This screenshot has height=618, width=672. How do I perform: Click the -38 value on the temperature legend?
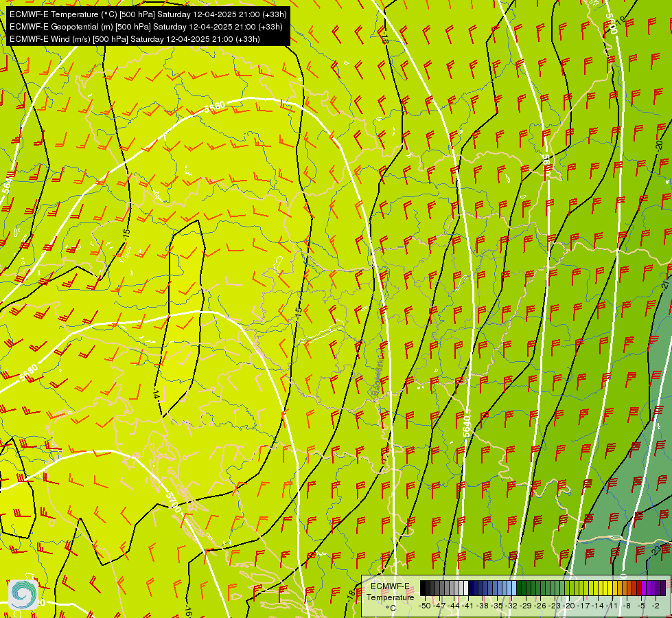click(483, 606)
